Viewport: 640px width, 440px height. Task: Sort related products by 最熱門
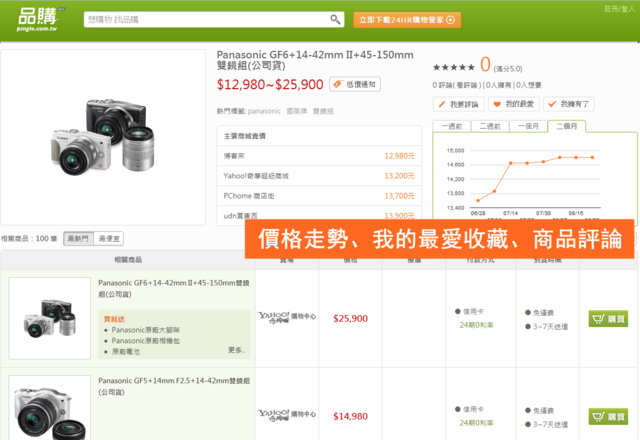(x=78, y=238)
